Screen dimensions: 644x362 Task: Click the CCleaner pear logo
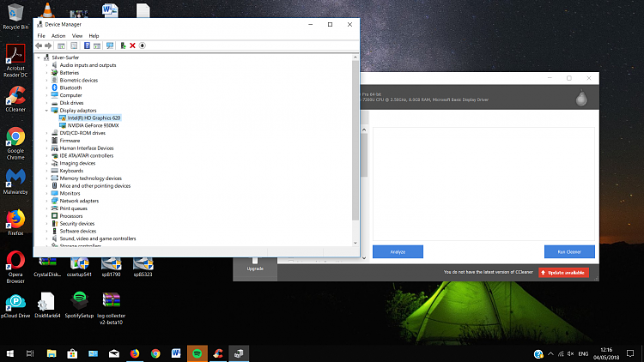pos(581,98)
